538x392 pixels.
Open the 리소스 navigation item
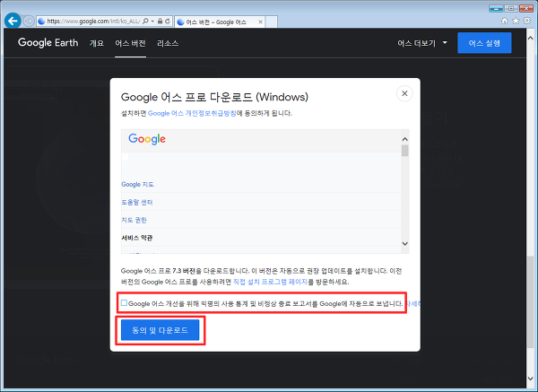pyautogui.click(x=168, y=43)
